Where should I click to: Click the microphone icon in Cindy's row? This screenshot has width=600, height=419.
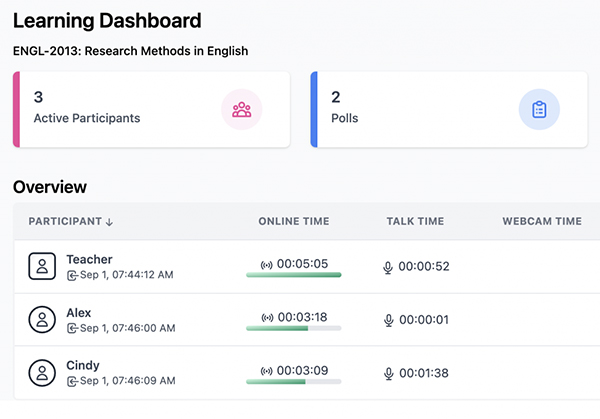click(389, 374)
